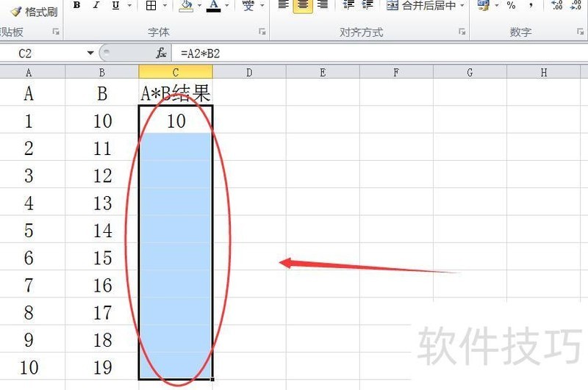588x390 pixels.
Task: Select column E header
Action: pos(323,72)
